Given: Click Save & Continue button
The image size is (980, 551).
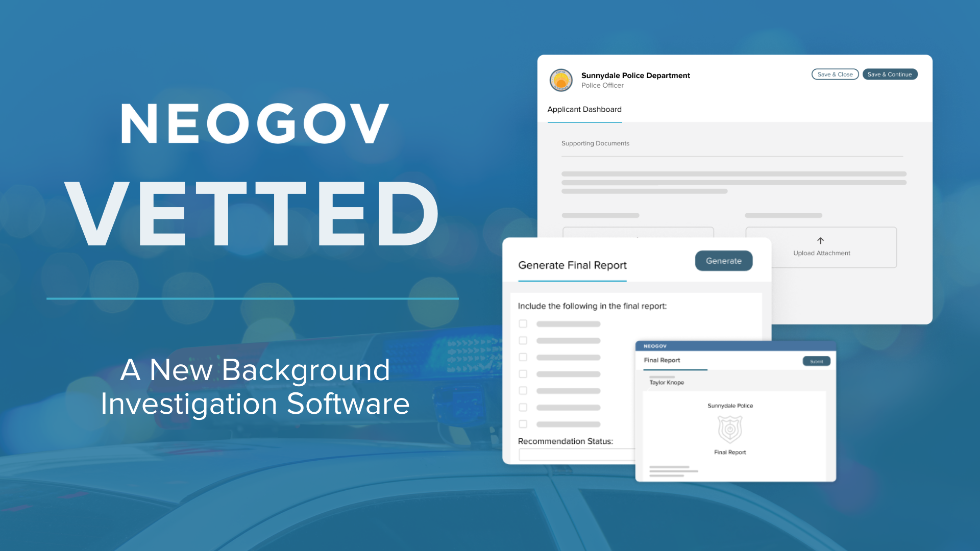Looking at the screenshot, I should click(891, 74).
